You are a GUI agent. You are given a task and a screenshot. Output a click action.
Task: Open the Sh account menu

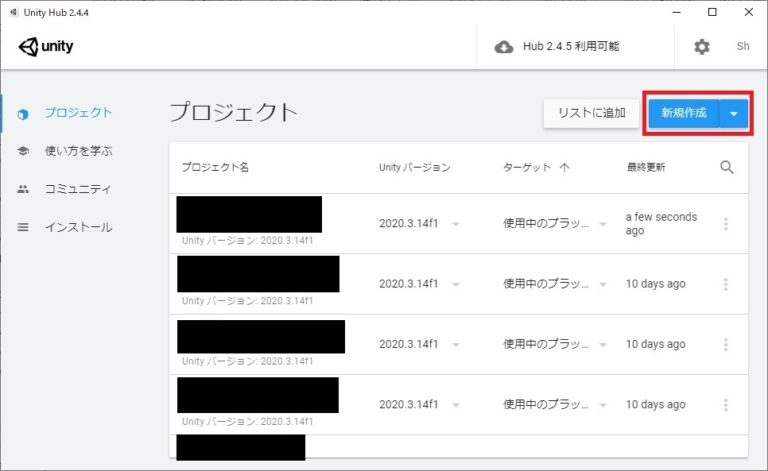743,47
